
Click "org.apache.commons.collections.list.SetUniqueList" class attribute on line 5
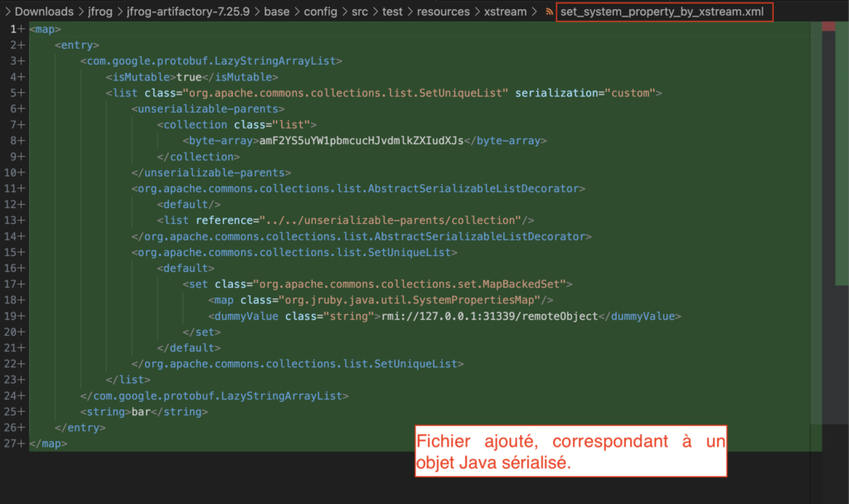pos(346,93)
